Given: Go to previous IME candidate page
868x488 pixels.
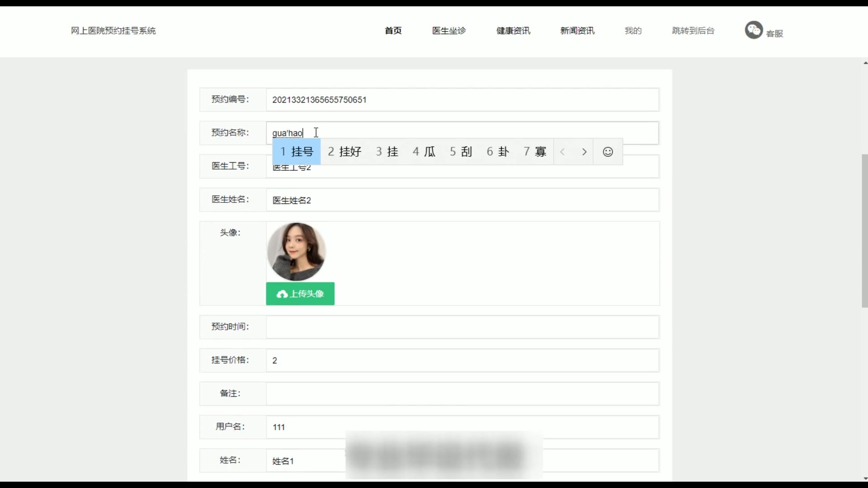Looking at the screenshot, I should pyautogui.click(x=562, y=152).
